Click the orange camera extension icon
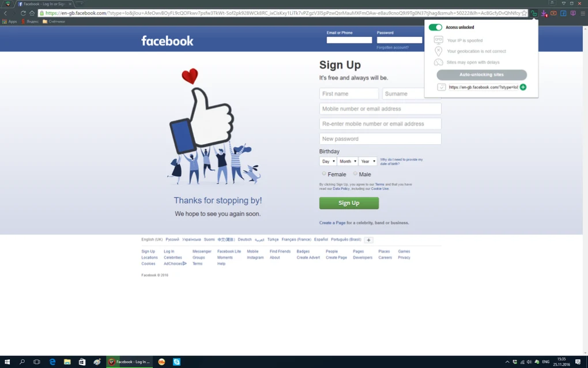This screenshot has width=588, height=368. 553,13
